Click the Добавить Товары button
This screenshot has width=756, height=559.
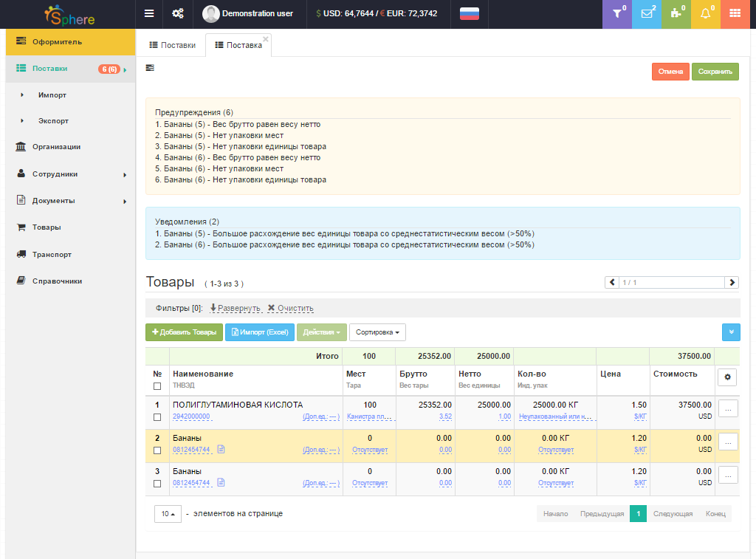[184, 332]
